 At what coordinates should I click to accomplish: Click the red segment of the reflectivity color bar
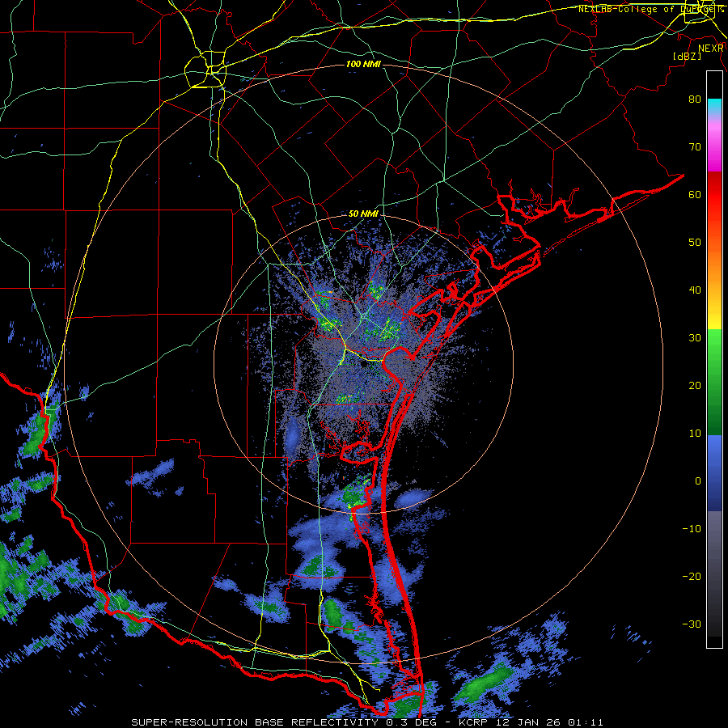(714, 195)
